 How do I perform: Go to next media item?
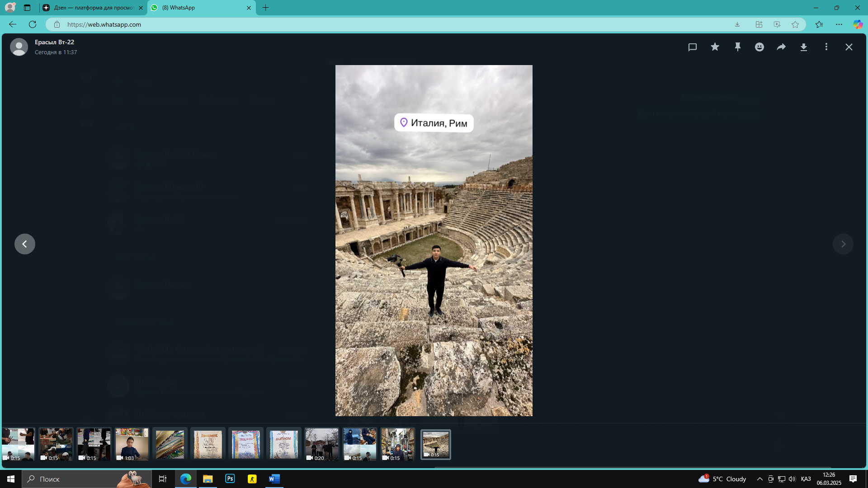(843, 244)
